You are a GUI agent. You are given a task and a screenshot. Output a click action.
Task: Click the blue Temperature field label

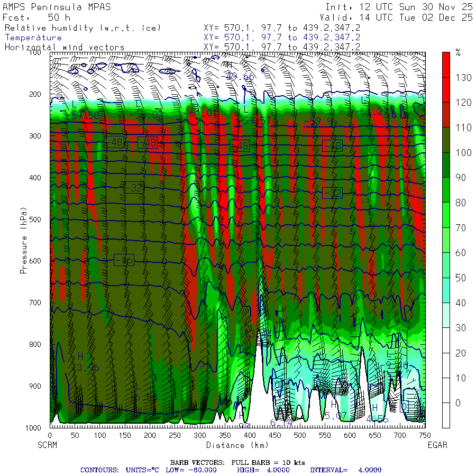tap(33, 38)
